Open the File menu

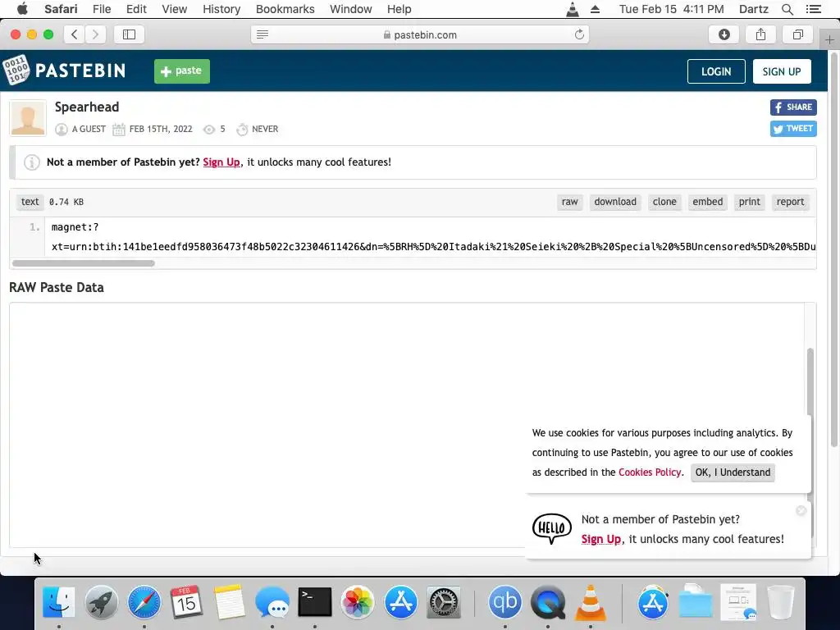tap(101, 9)
